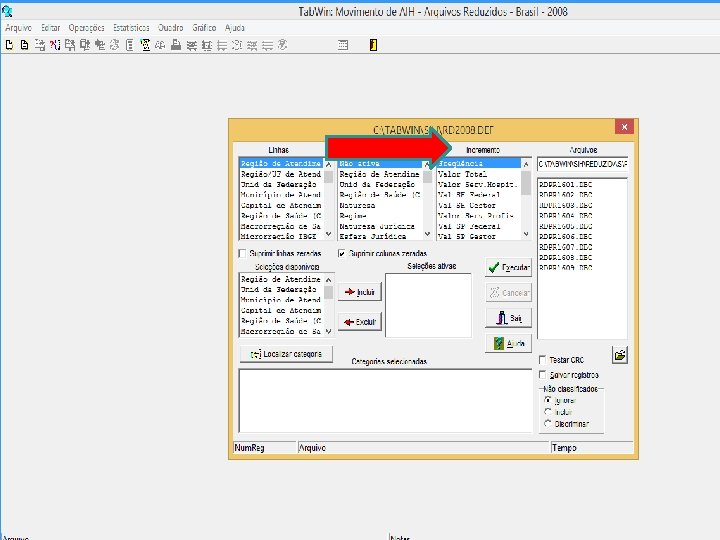Image resolution: width=720 pixels, height=540 pixels.
Task: Click Colunas list scroll-up arrow
Action: 428,164
